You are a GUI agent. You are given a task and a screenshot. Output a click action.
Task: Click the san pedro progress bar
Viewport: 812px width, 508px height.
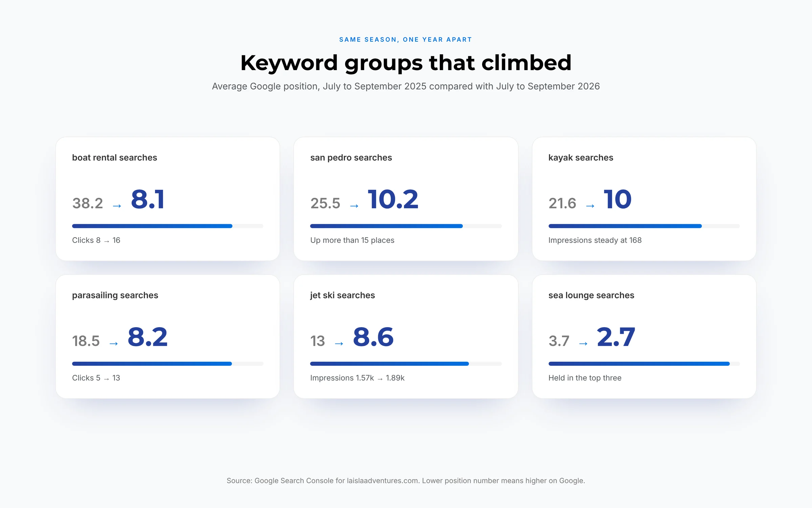406,226
